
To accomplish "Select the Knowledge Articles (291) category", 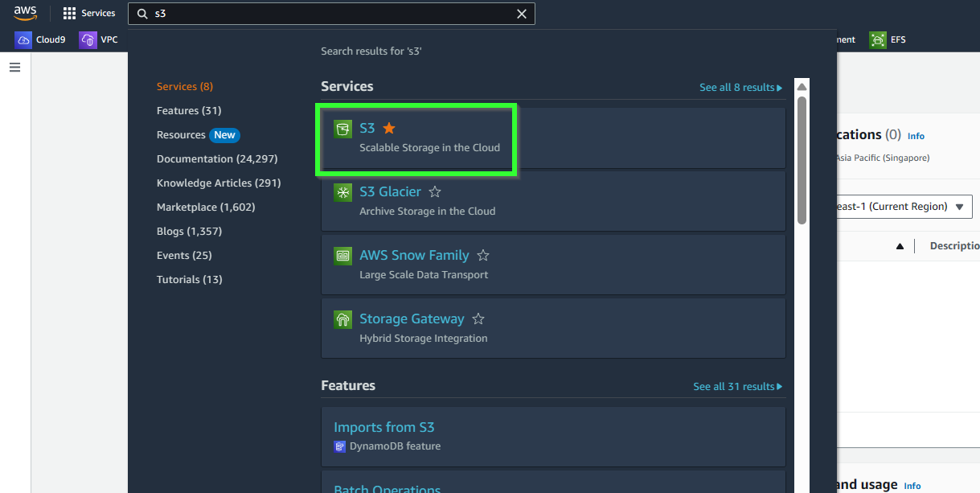I will pyautogui.click(x=219, y=183).
